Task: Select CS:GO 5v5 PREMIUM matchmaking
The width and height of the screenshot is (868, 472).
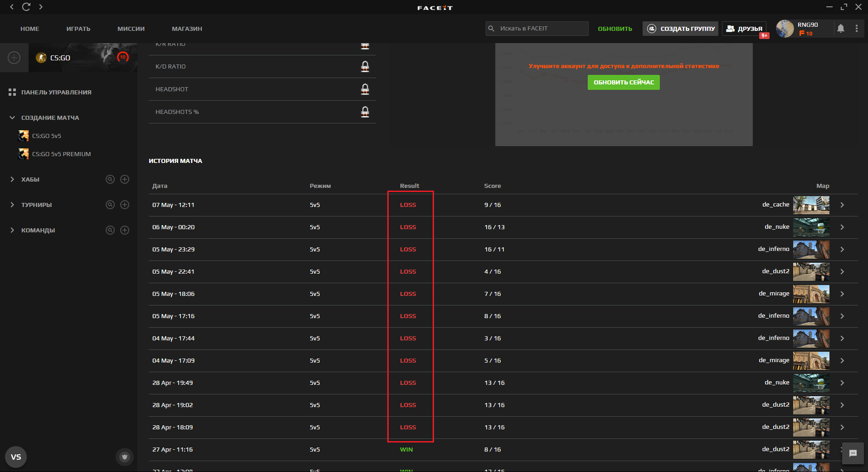Action: (x=54, y=154)
